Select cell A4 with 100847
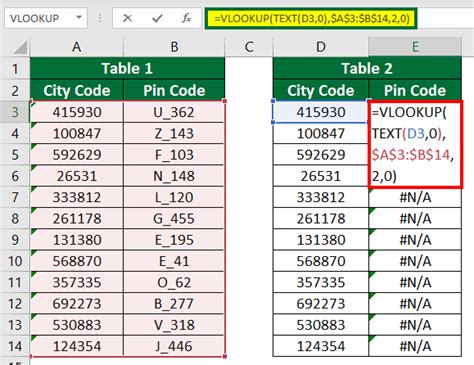 77,133
